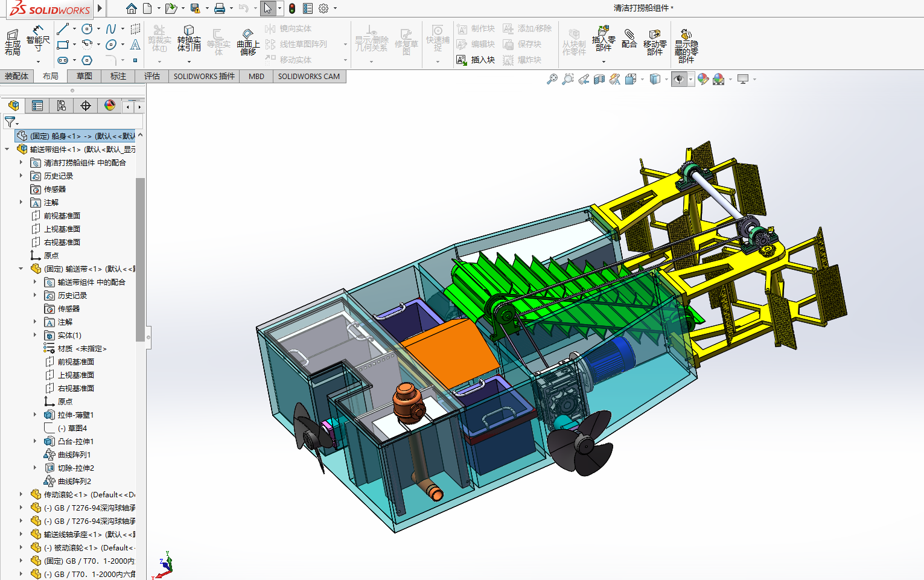This screenshot has width=924, height=580.
Task: Switch to the 评估 tab
Action: pyautogui.click(x=152, y=76)
